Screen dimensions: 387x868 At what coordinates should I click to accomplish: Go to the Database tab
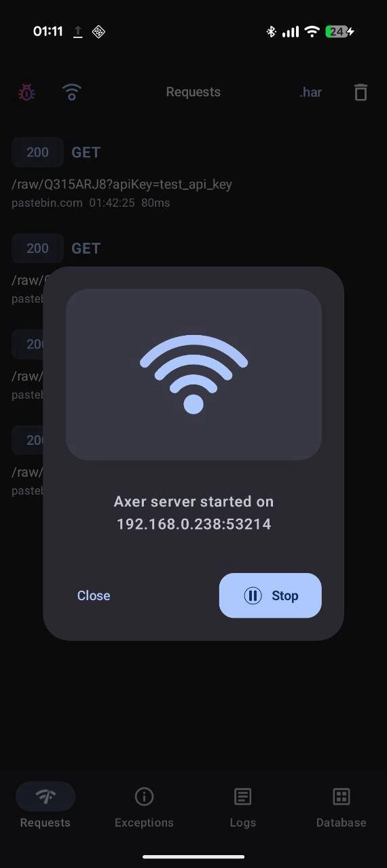point(342,808)
